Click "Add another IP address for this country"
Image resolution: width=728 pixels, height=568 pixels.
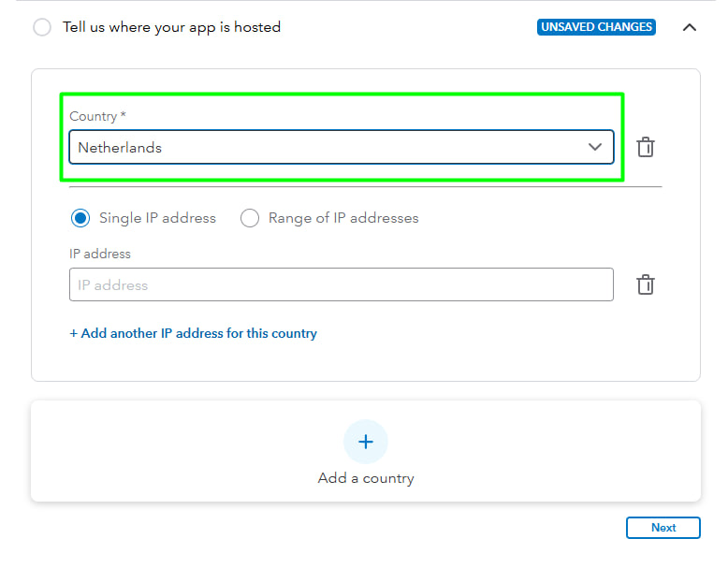(x=194, y=333)
